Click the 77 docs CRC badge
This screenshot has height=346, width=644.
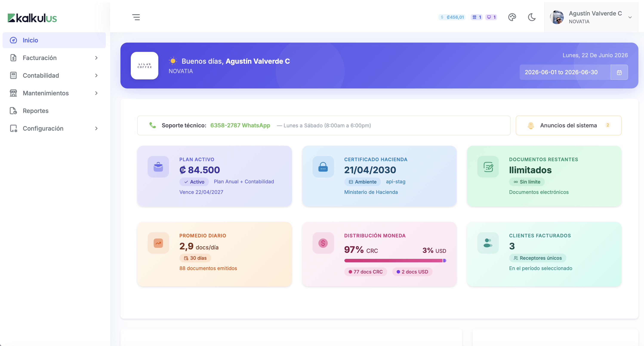(x=365, y=272)
